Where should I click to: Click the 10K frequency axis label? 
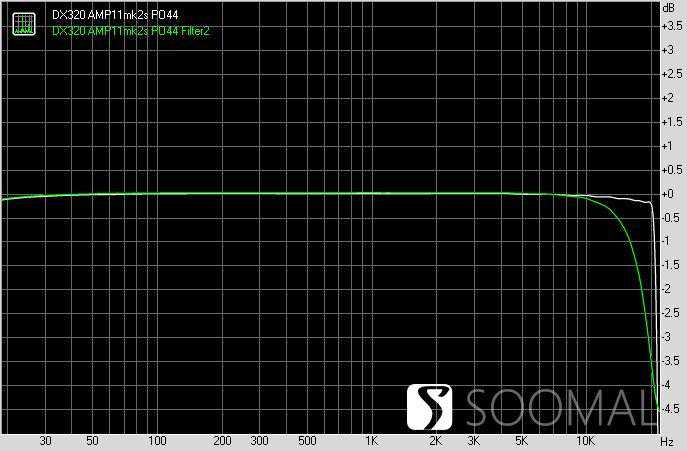coord(585,441)
